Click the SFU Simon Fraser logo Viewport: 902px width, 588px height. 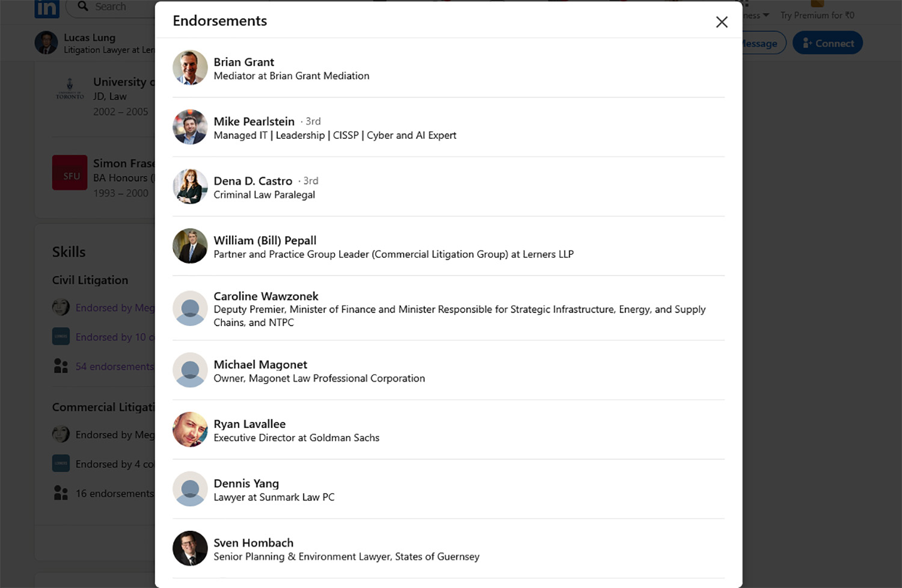pyautogui.click(x=70, y=173)
